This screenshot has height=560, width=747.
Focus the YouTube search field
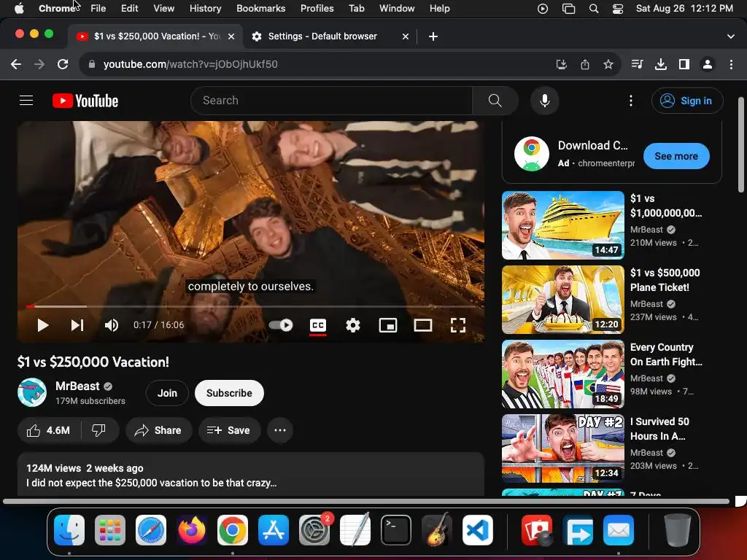(332, 101)
